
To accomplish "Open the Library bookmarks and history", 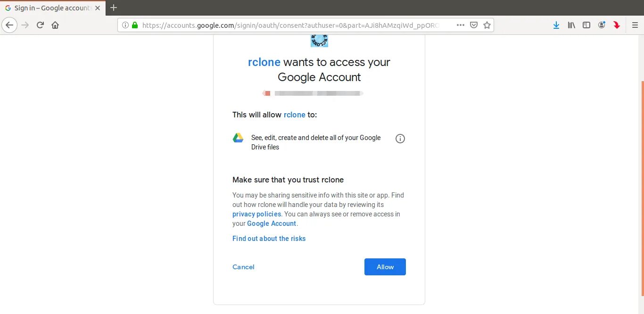I will pos(571,25).
